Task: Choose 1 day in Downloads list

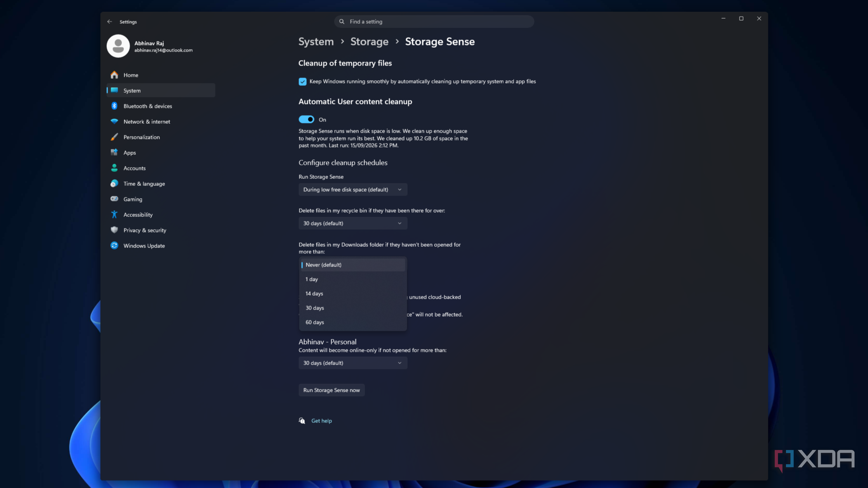Action: click(353, 279)
